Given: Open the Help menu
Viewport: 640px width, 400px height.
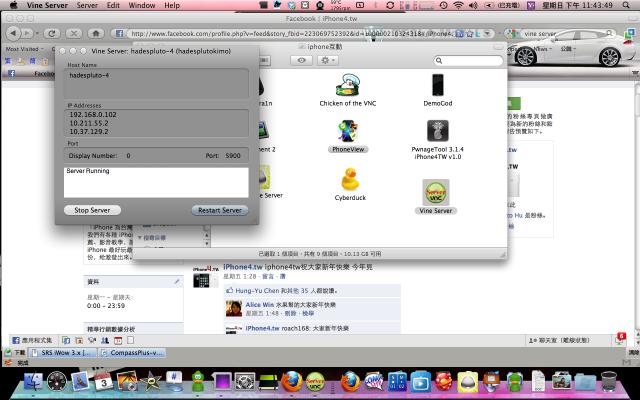Looking at the screenshot, I should [x=172, y=5].
